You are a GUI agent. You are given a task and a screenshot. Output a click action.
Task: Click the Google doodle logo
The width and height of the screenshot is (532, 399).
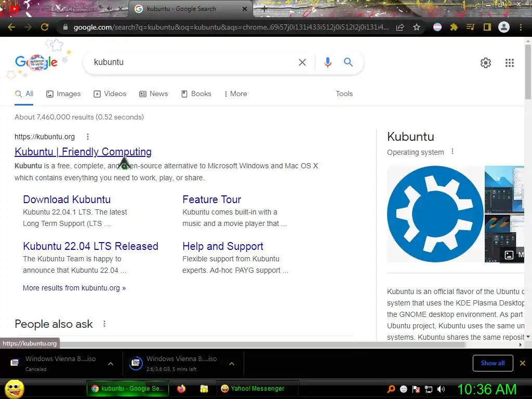pos(36,62)
